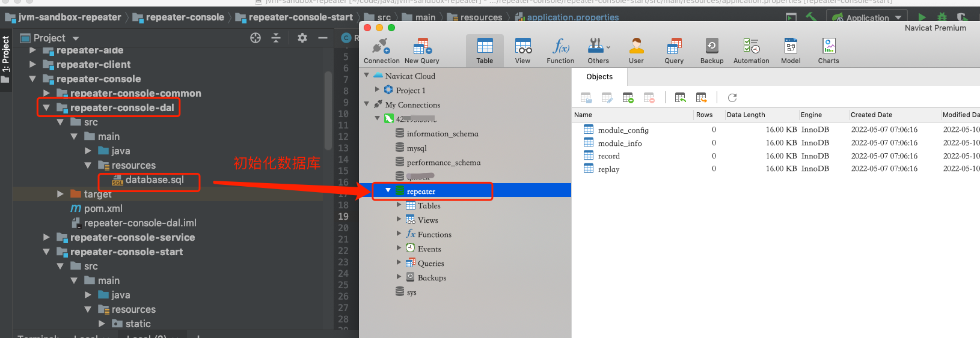
Task: Click the Export Wizard icon
Action: click(x=702, y=98)
